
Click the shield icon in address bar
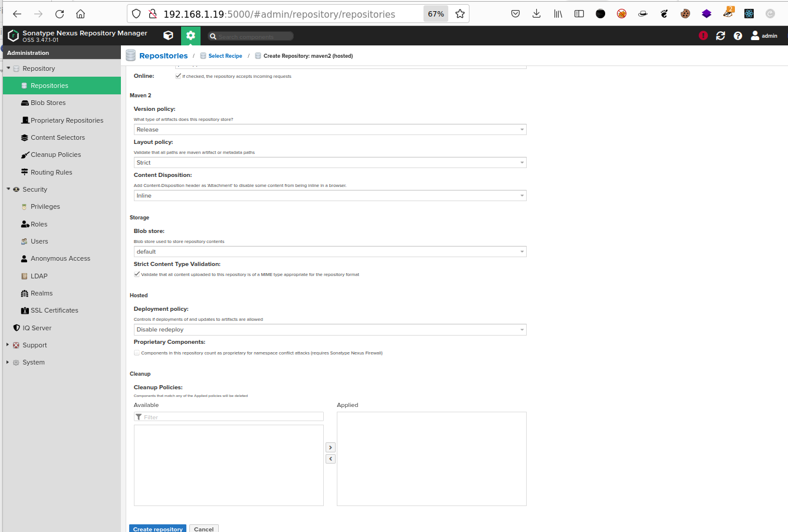coord(136,14)
